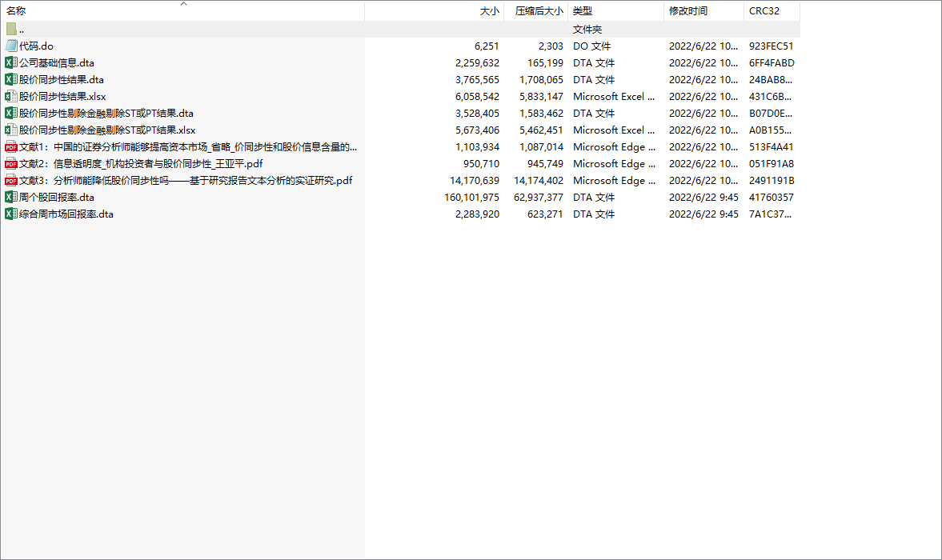Select file name 股价同步性剔除金融剔除ST或PT结果.xlsx

click(x=107, y=130)
